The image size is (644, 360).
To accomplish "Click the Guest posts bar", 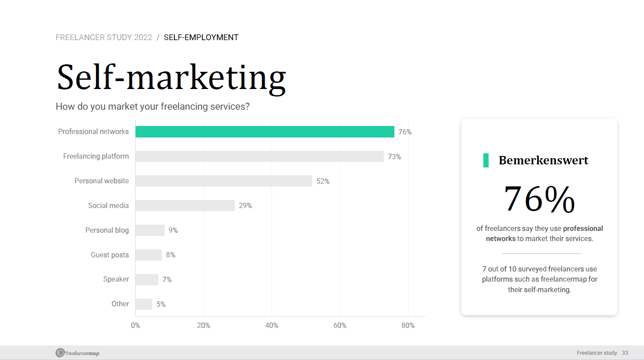I will 149,255.
